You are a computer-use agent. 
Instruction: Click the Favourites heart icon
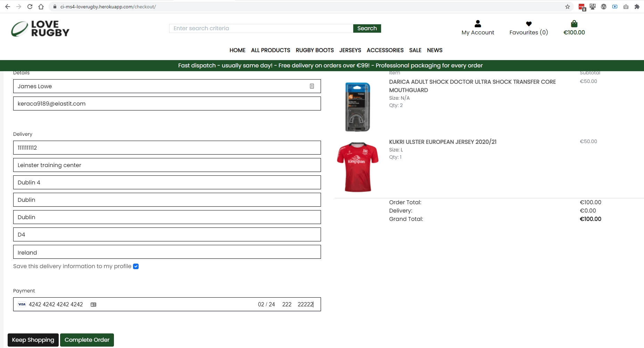529,24
